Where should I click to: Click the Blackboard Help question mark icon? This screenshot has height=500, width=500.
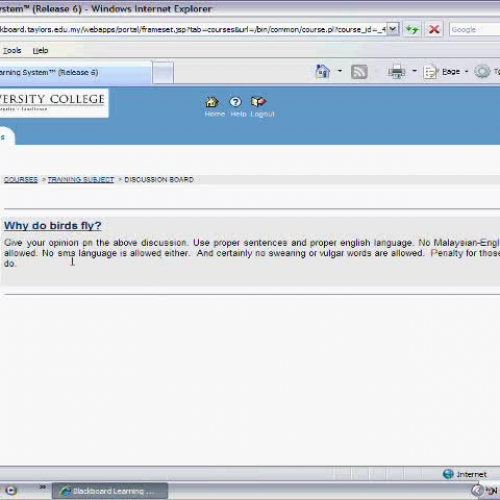tap(235, 102)
